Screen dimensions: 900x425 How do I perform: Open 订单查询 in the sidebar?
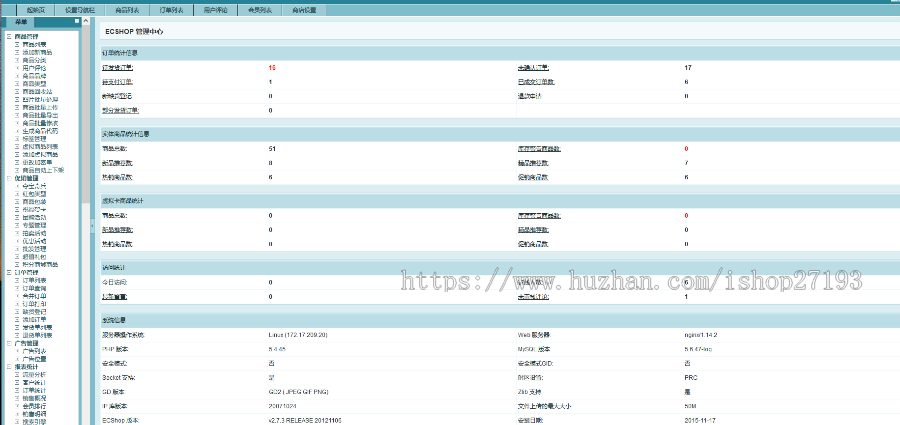pyautogui.click(x=34, y=288)
